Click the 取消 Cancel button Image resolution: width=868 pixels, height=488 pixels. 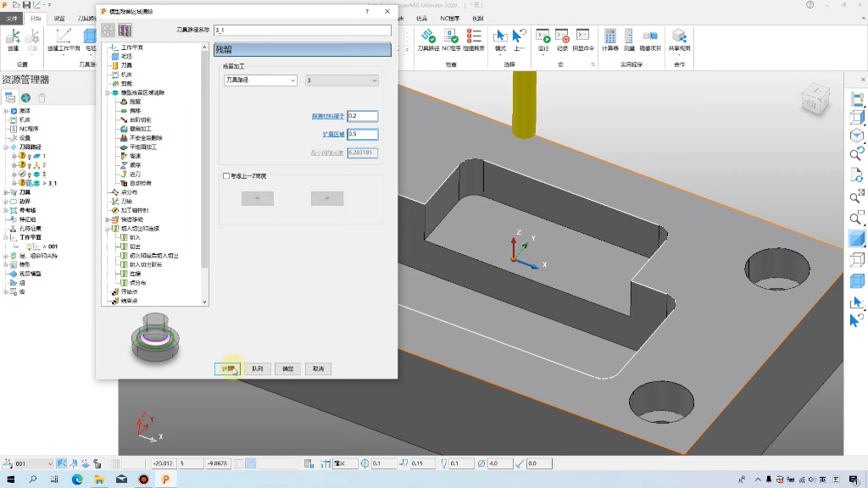pos(319,369)
